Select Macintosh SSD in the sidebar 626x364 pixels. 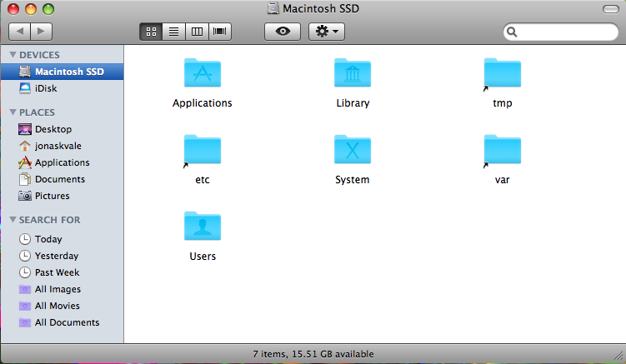tap(63, 72)
